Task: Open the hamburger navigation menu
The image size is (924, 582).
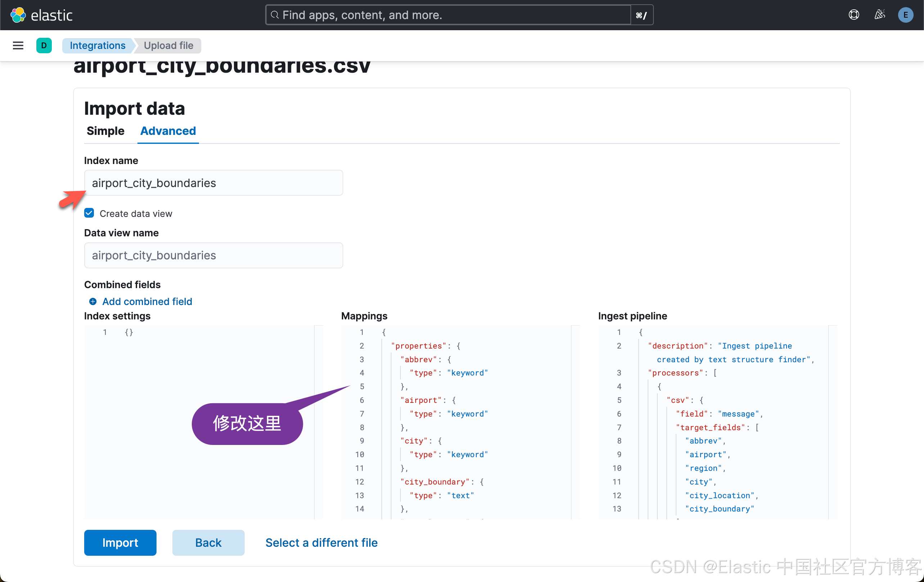Action: (18, 46)
